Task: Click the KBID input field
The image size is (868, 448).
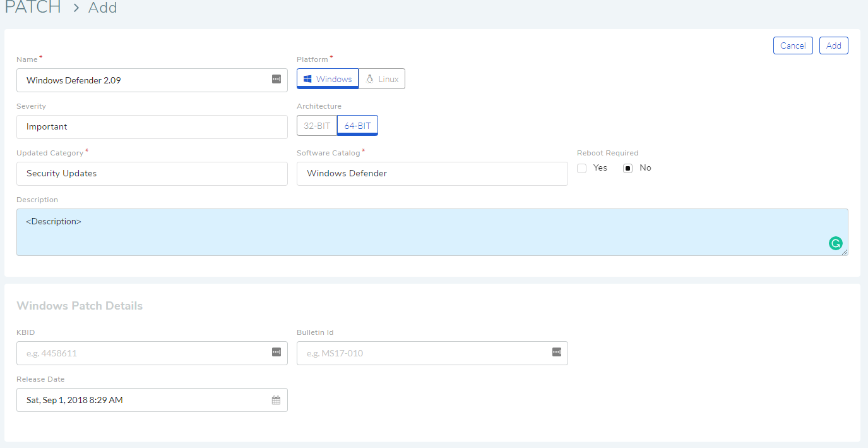Action: tap(152, 353)
